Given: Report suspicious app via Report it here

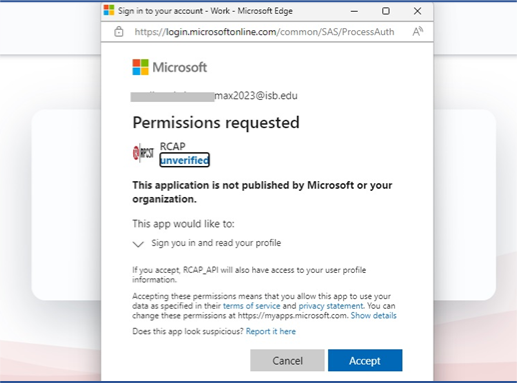Looking at the screenshot, I should tap(271, 331).
